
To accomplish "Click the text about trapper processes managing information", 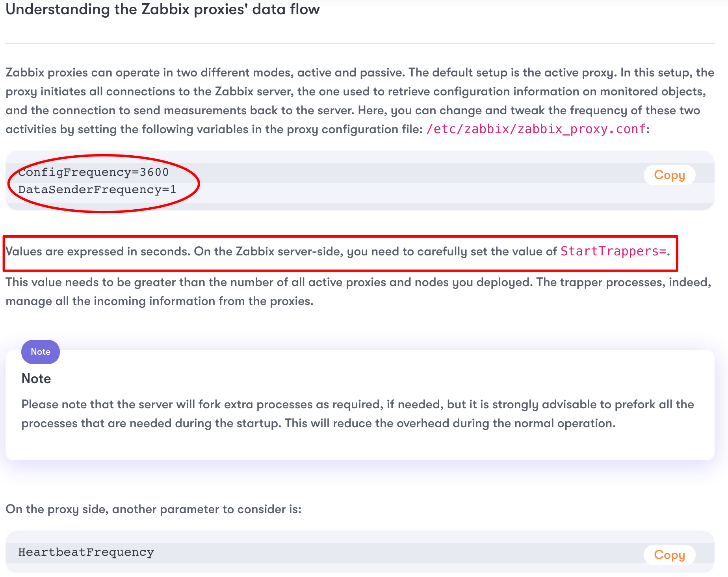I will point(358,292).
